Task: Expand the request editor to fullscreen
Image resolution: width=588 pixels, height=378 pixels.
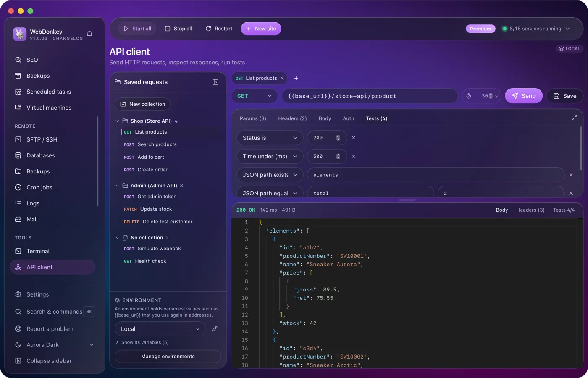Action: tap(574, 118)
